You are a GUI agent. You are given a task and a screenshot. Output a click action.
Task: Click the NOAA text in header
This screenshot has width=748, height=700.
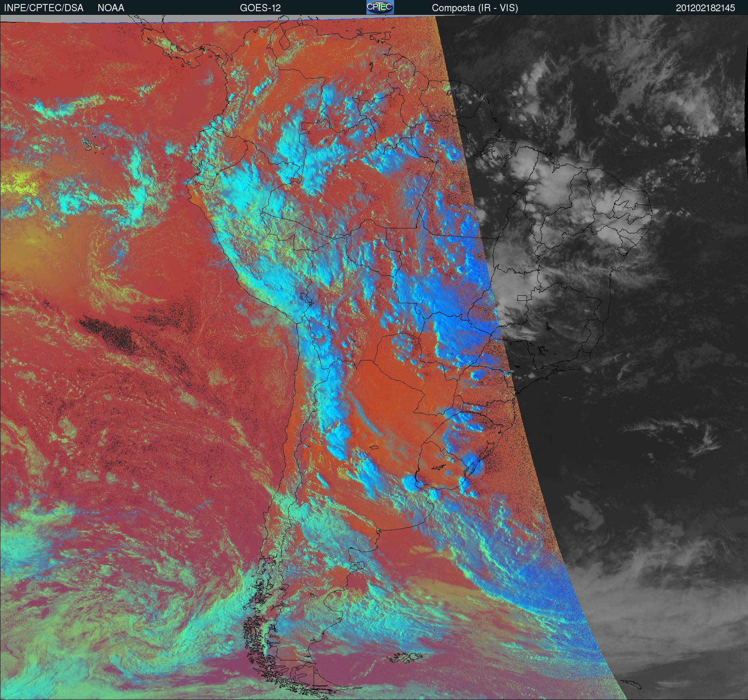coord(111,8)
